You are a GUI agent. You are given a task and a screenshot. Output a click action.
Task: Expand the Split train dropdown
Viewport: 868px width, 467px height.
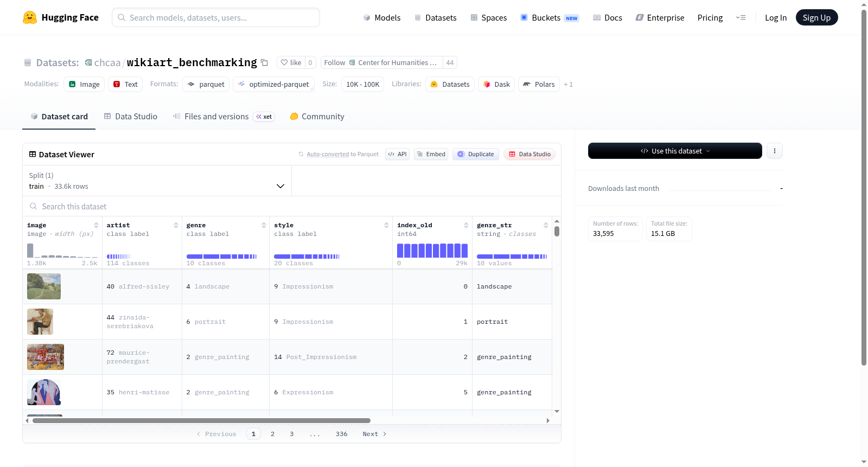157,181
